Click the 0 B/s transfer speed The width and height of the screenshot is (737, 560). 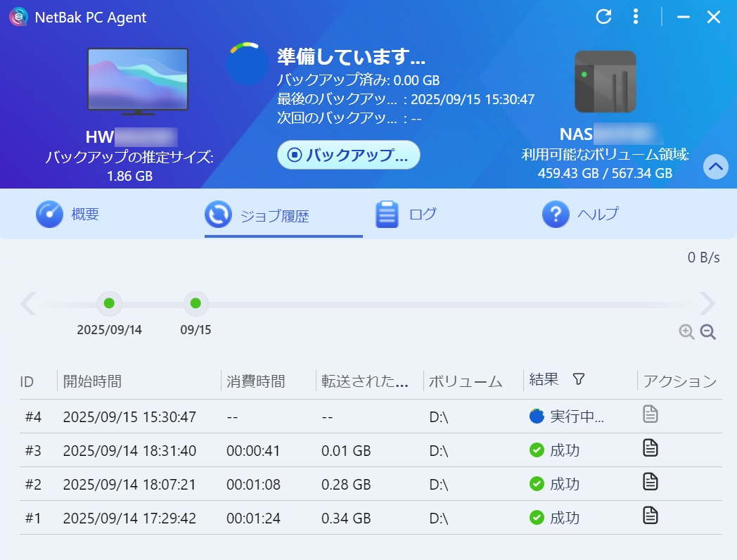point(704,257)
